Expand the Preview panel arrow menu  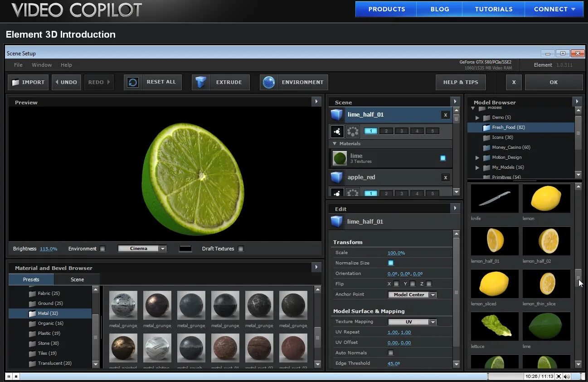316,102
